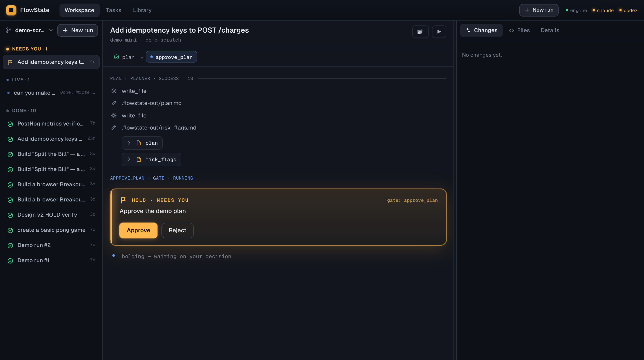Open the Add idempotency keys t… needs-you run
This screenshot has height=360, width=644.
51,62
